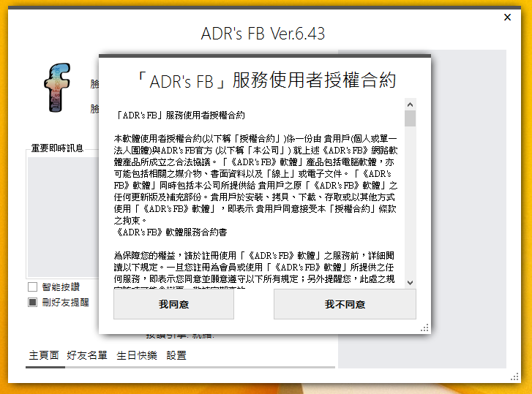Image resolution: width=532 pixels, height=394 pixels.
Task: Click the first line of license text
Action: (179, 115)
